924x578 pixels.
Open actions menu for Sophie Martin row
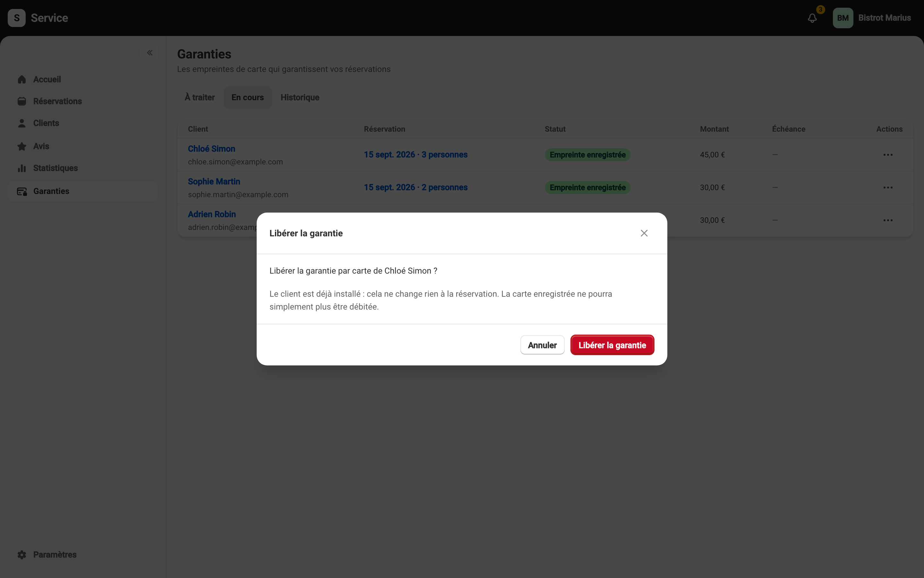click(x=888, y=188)
